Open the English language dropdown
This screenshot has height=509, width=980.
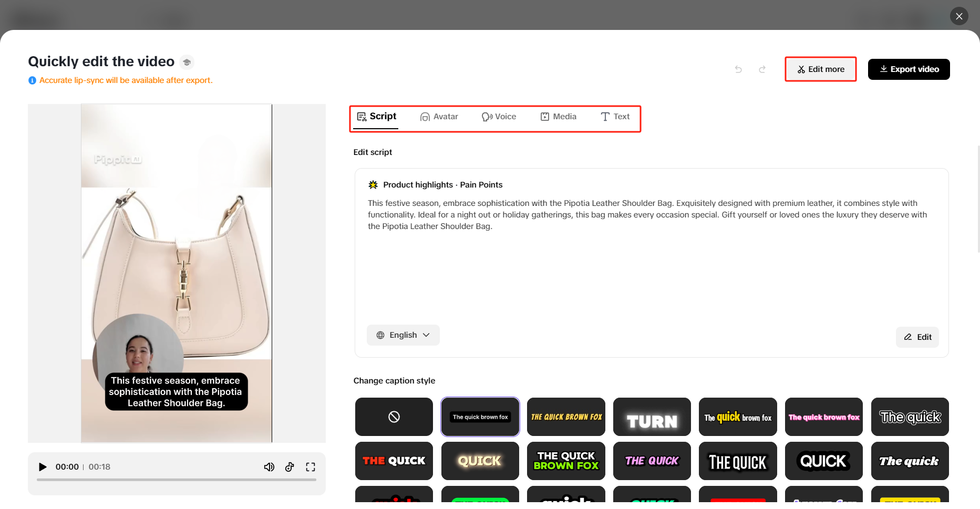[403, 335]
